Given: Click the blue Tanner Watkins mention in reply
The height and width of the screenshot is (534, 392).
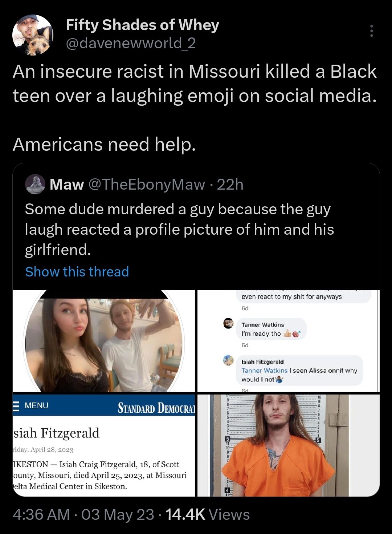Looking at the screenshot, I should pyautogui.click(x=264, y=371).
